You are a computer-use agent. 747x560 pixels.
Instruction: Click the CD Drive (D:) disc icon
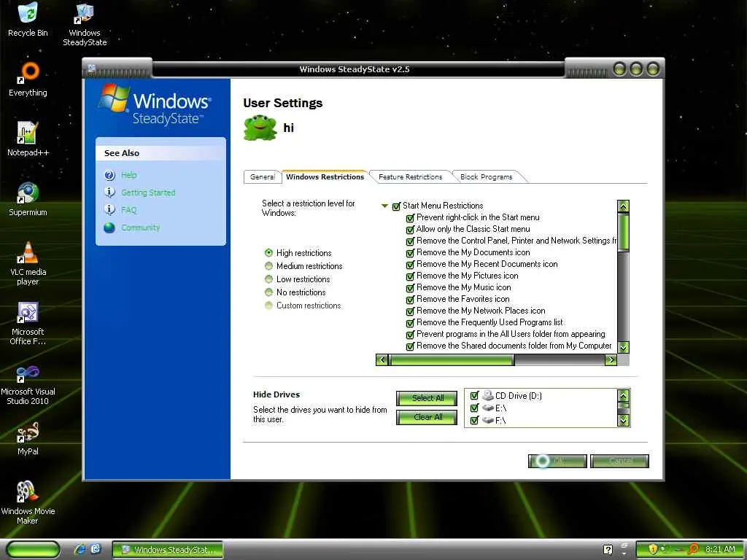click(487, 395)
